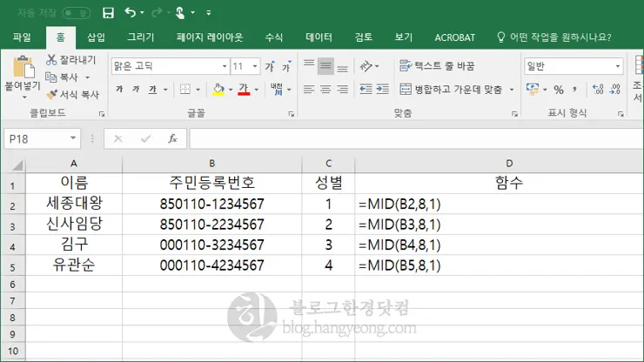Image resolution: width=644 pixels, height=362 pixels.
Task: Click the Name Box showing P18
Action: tap(42, 139)
